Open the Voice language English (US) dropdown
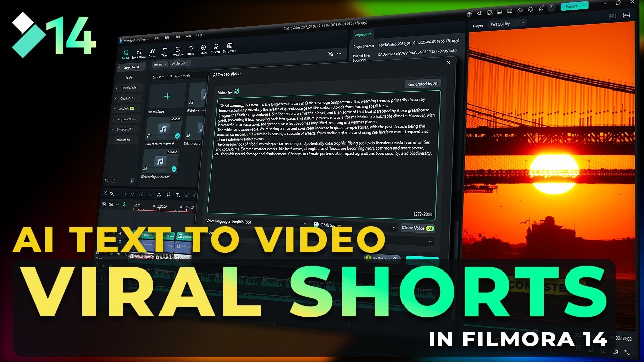This screenshot has height=362, width=644. coord(269,222)
